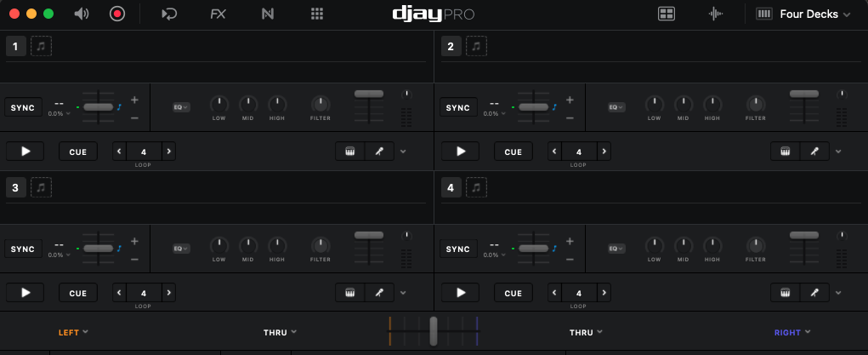Expand the RIGHT crossfader assignment dropdown
868x355 pixels.
coord(792,332)
